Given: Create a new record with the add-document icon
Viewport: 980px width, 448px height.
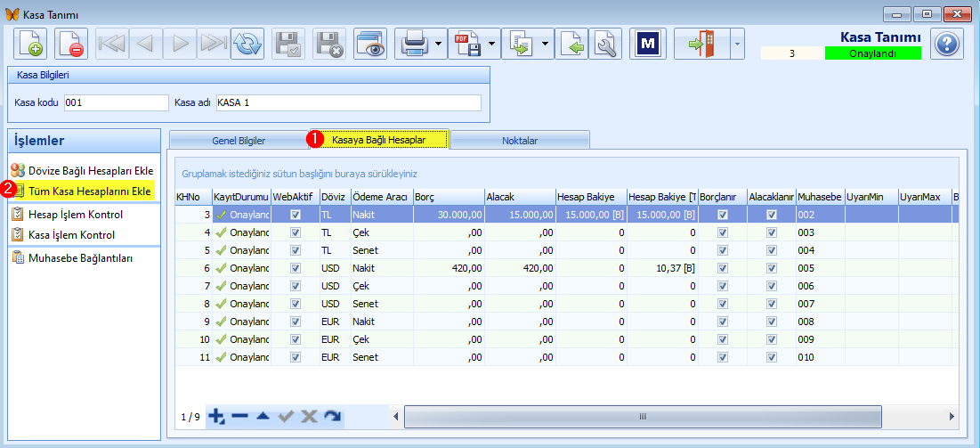Looking at the screenshot, I should (x=30, y=43).
